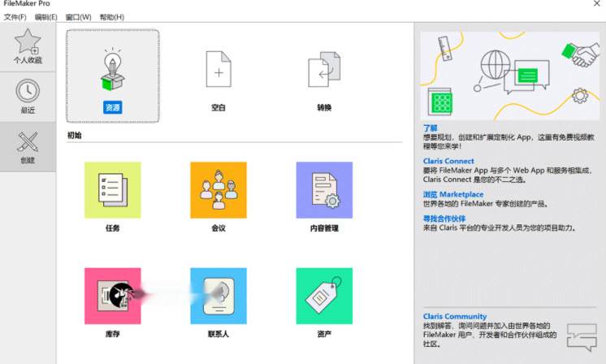Switch to the 个人收藏 favorites tab
The image size is (606, 364).
coord(28,46)
